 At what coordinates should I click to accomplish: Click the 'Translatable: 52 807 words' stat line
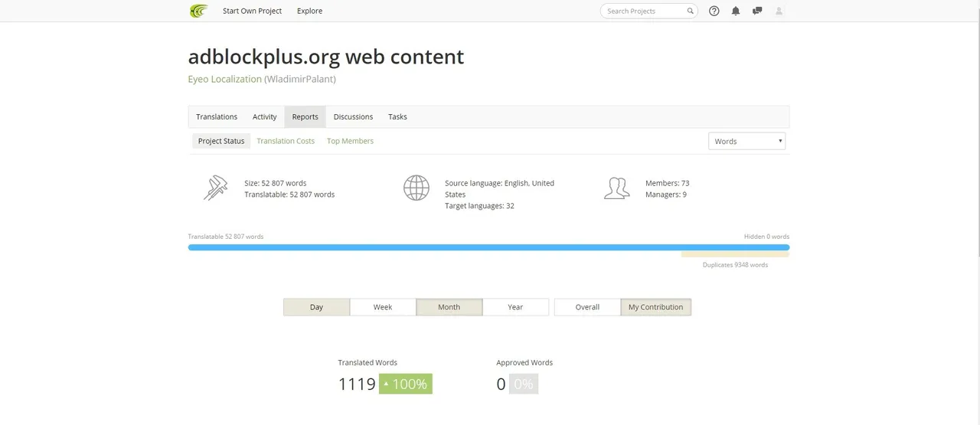tap(289, 195)
